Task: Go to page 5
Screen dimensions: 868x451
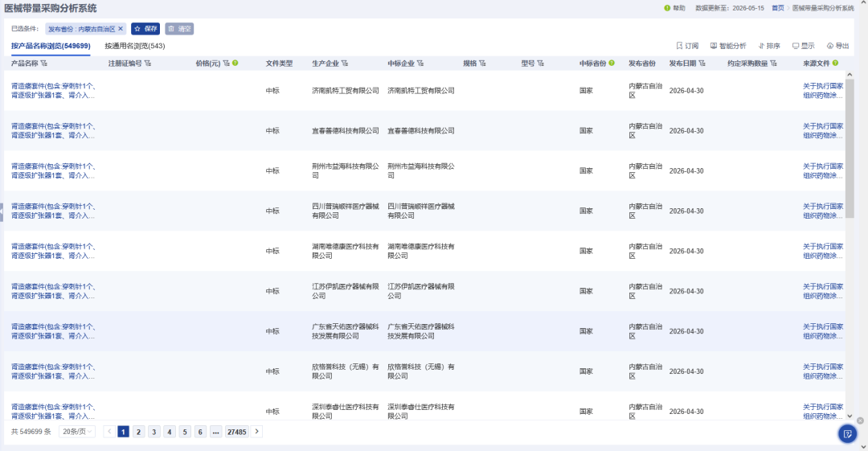Action: (x=185, y=432)
